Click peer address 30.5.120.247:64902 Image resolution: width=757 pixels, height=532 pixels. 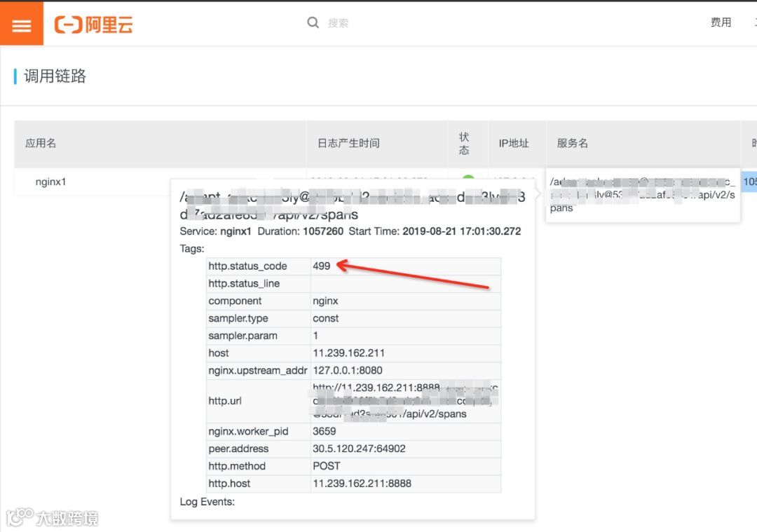(359, 449)
